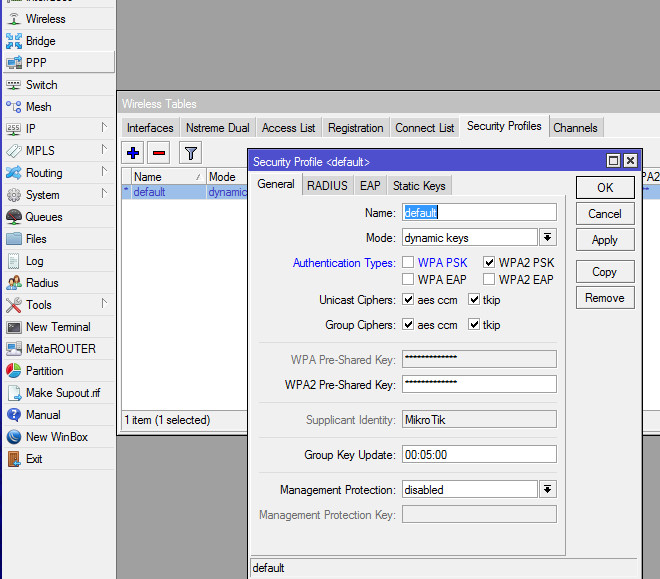Click the Apply button
660x579 pixels.
tap(605, 240)
